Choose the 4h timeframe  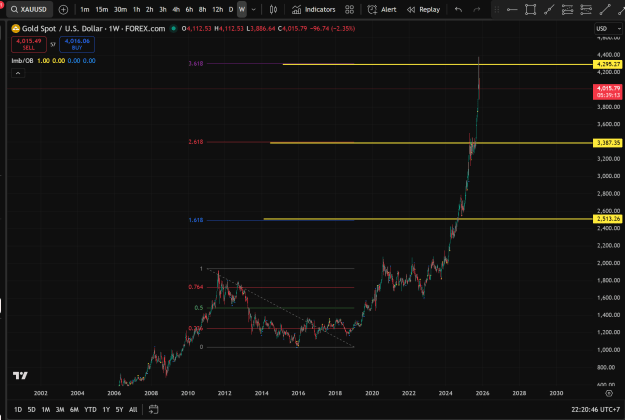click(176, 10)
